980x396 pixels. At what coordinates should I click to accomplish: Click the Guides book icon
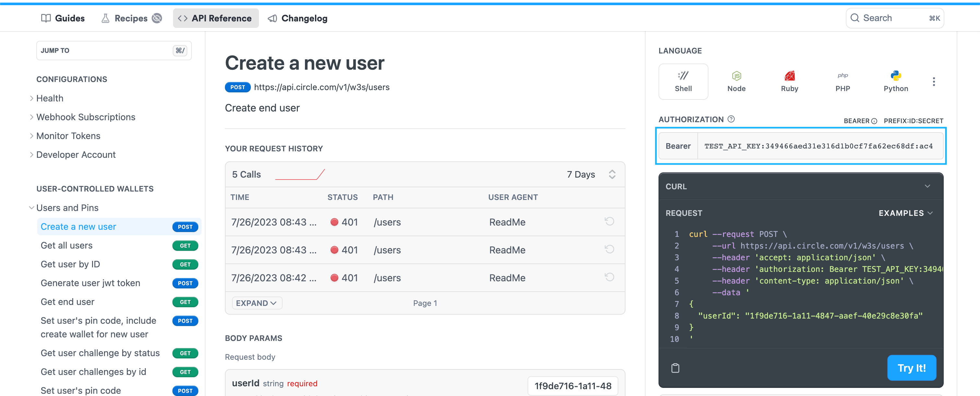point(46,18)
